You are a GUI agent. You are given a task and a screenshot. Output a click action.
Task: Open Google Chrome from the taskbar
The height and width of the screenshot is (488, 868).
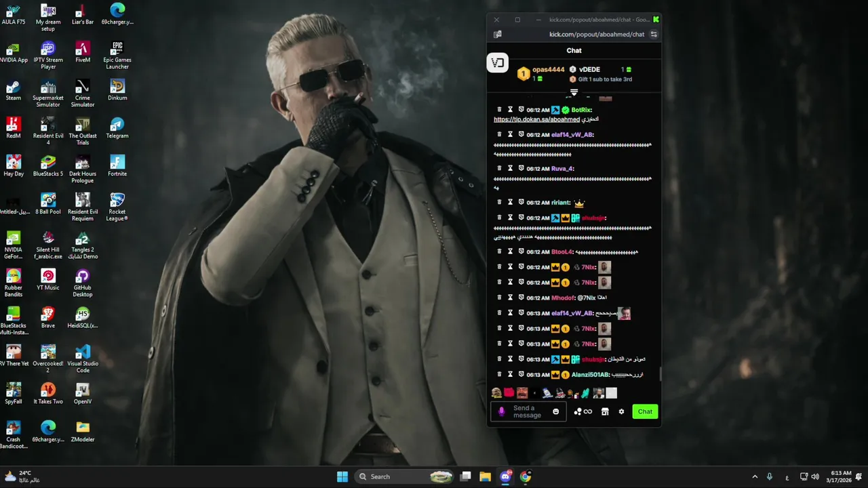pyautogui.click(x=526, y=476)
